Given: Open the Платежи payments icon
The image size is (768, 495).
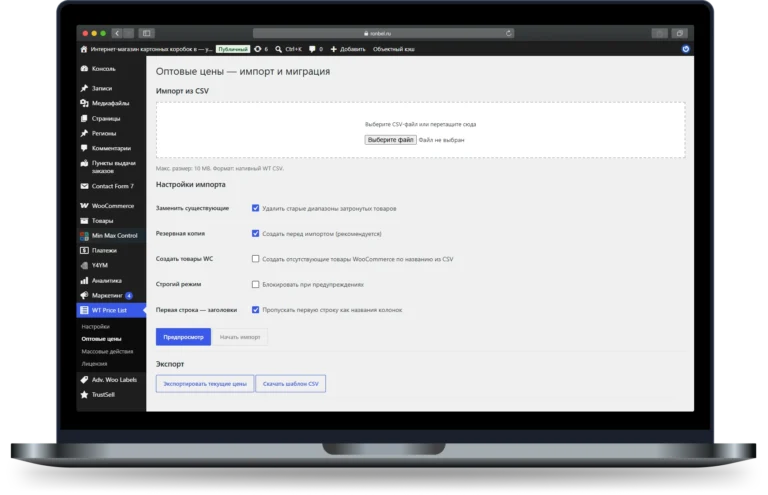Looking at the screenshot, I should point(84,251).
